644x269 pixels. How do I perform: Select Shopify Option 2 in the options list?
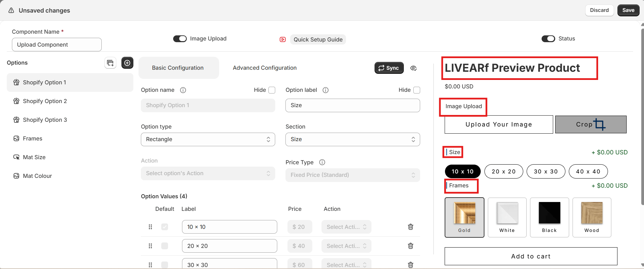click(70, 101)
